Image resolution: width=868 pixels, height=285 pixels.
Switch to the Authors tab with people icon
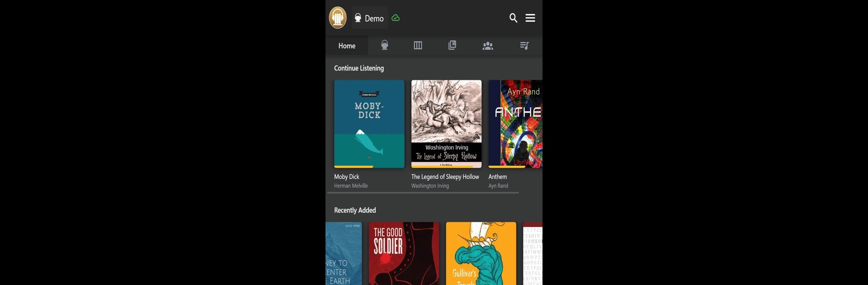[x=488, y=46]
